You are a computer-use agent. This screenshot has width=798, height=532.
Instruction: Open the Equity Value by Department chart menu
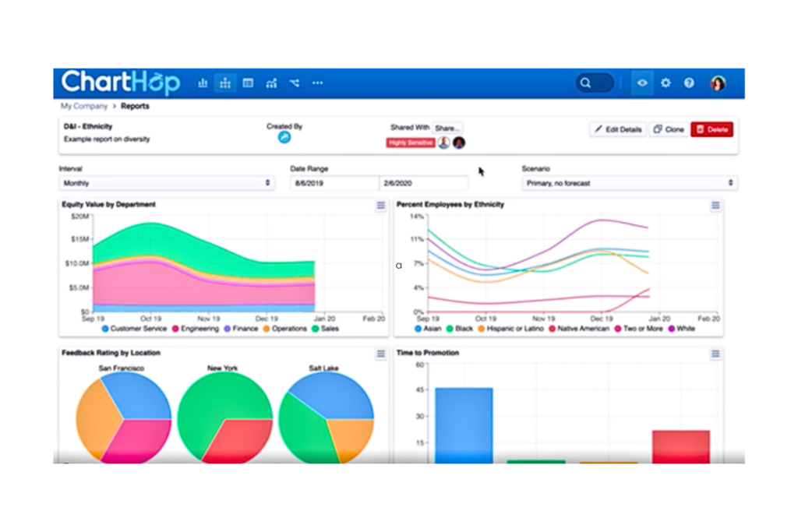coord(380,206)
